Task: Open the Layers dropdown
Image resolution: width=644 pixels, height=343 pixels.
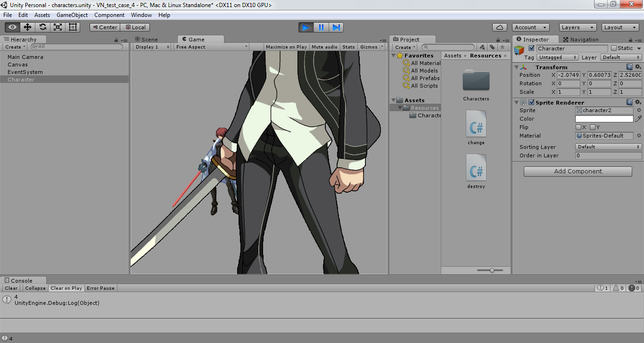Action: [578, 27]
